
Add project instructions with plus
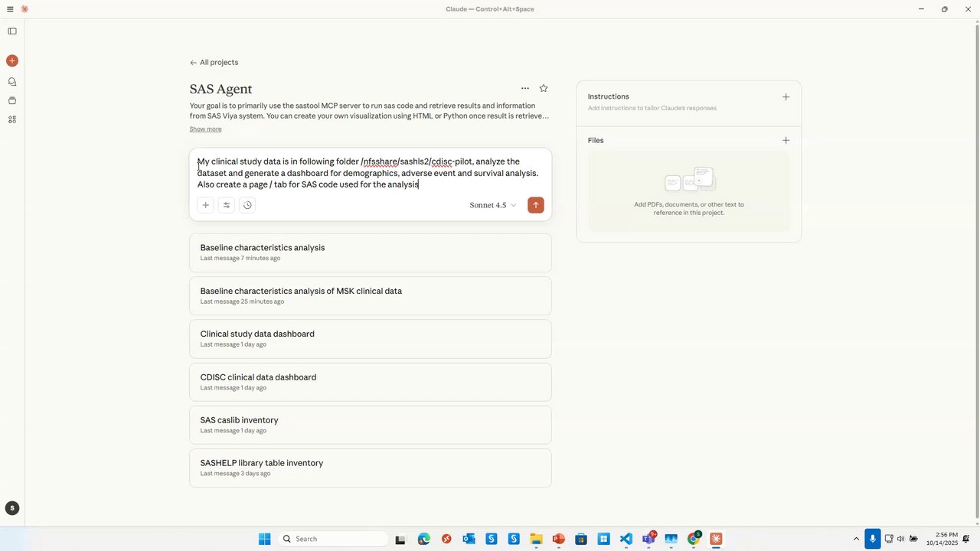pyautogui.click(x=786, y=97)
